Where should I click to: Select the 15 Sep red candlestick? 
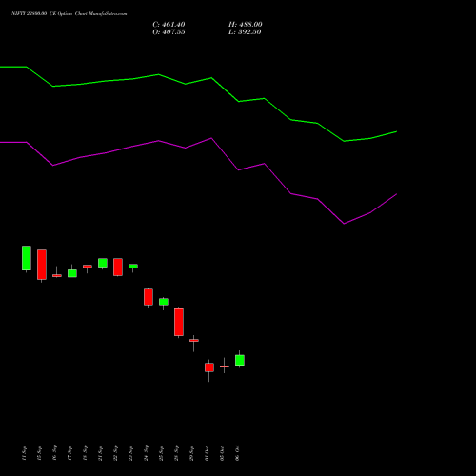pyautogui.click(x=42, y=265)
